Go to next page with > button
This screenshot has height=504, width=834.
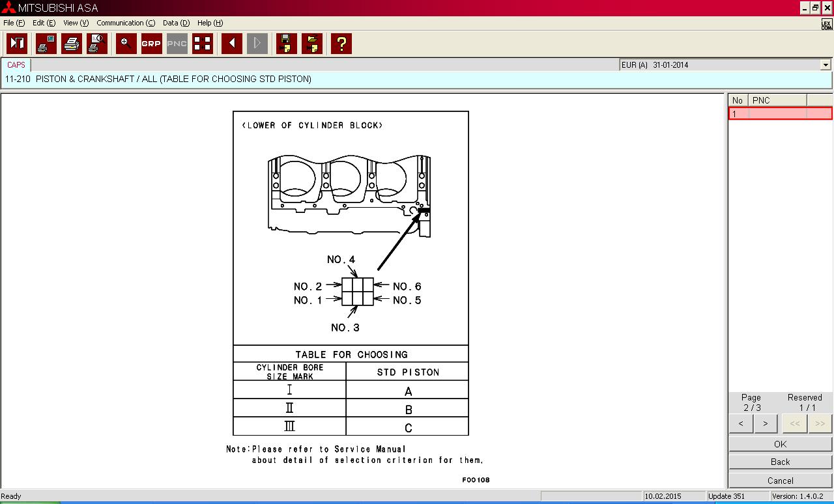tap(765, 423)
